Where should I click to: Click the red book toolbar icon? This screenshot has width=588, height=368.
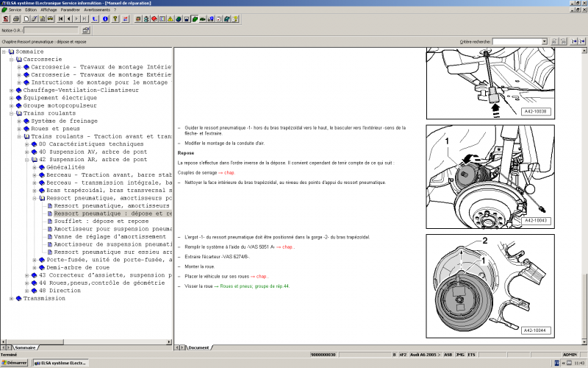[154, 19]
